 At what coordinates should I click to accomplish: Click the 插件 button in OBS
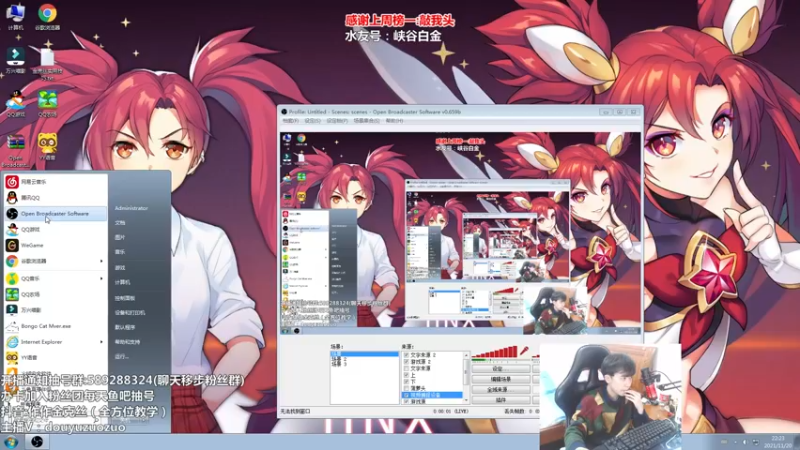(500, 401)
